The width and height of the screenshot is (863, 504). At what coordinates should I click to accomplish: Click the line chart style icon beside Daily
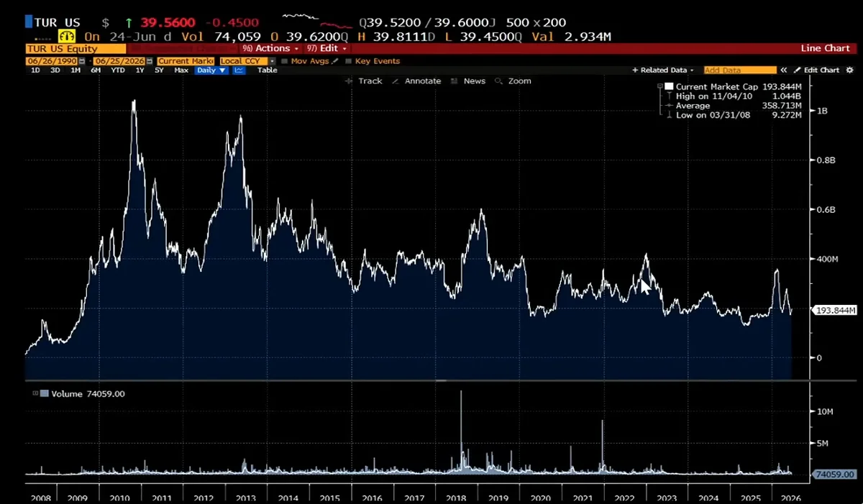[239, 70]
